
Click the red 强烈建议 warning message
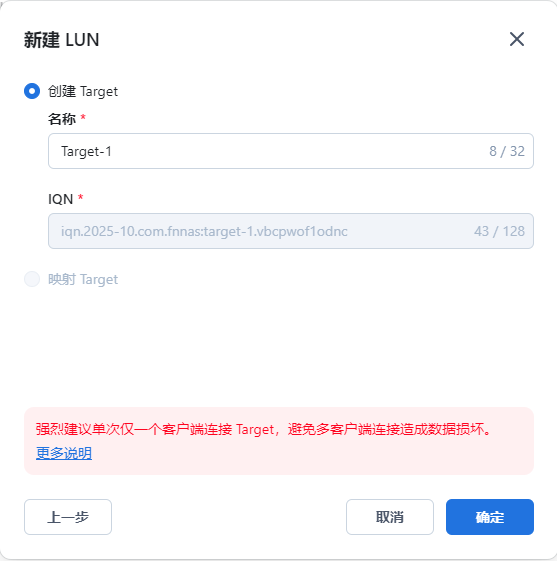[x=264, y=429]
